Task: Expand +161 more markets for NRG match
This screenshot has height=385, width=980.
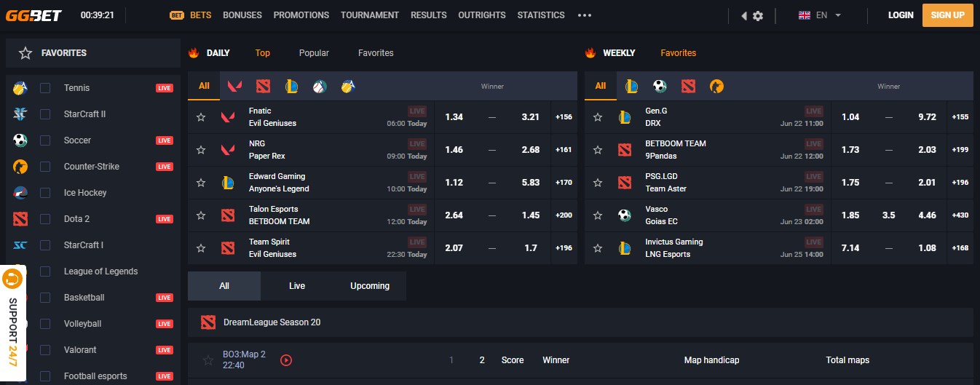Action: coord(564,150)
